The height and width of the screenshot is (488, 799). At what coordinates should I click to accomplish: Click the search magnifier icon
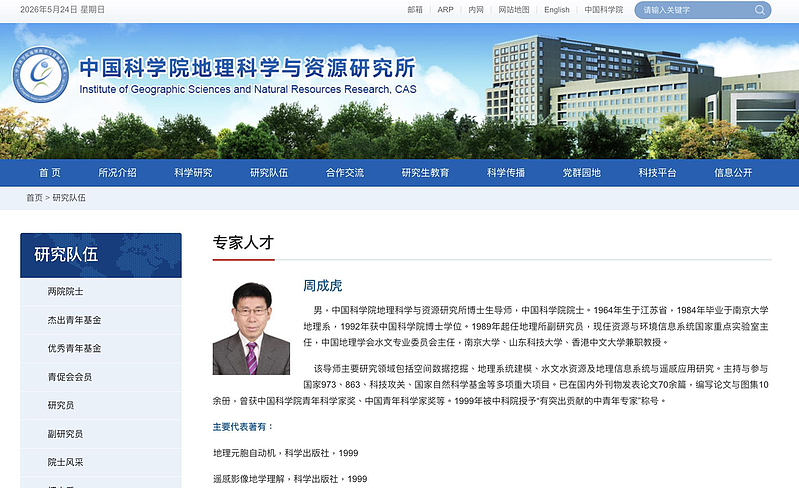coord(759,10)
